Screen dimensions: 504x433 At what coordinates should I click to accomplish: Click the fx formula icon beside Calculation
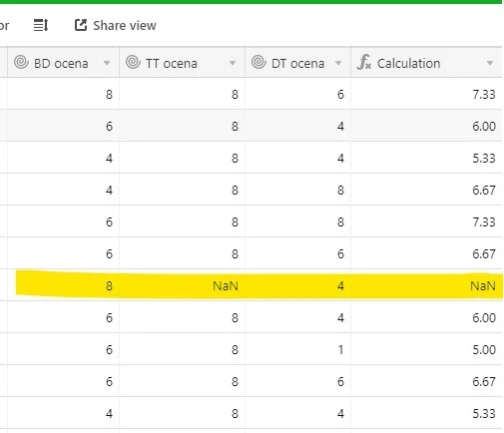[x=364, y=62]
